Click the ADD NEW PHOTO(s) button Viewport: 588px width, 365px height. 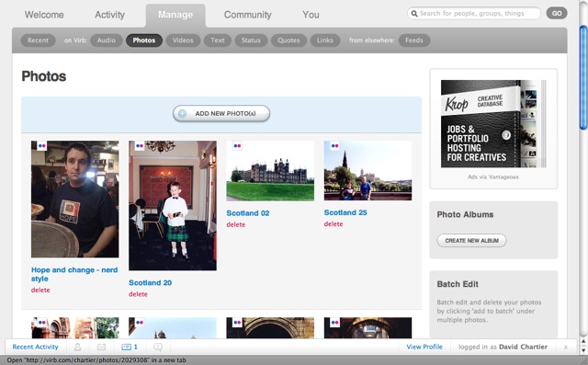pyautogui.click(x=221, y=113)
